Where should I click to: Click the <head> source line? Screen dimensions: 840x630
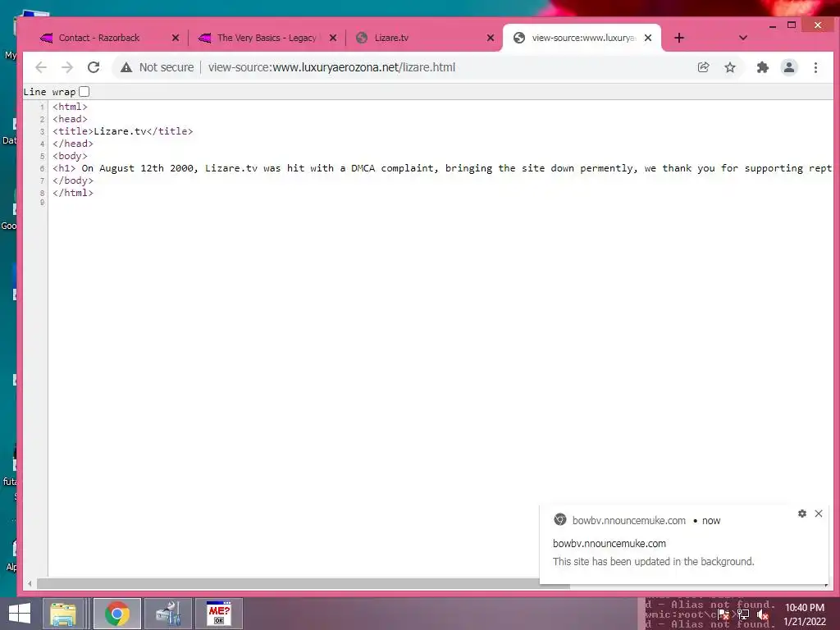(70, 119)
